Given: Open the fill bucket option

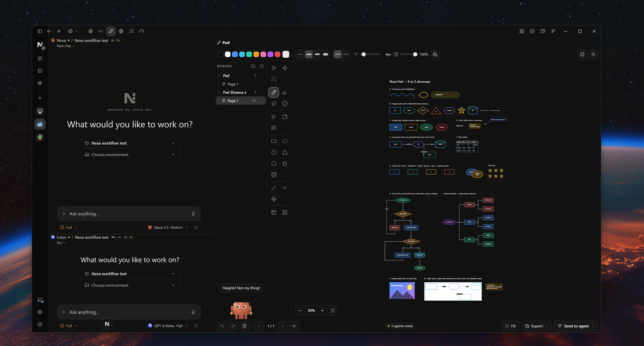Looking at the screenshot, I should [435, 54].
